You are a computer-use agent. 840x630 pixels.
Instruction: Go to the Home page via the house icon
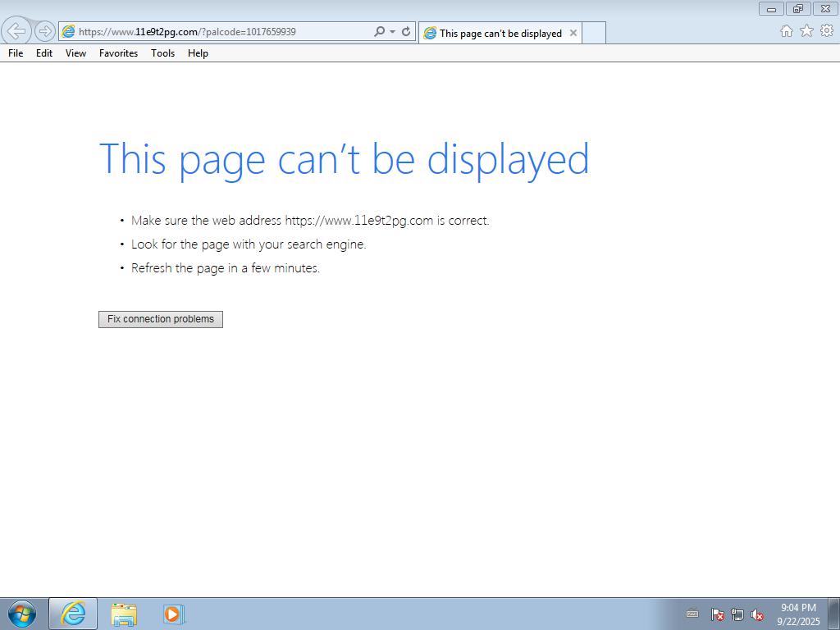click(x=786, y=31)
